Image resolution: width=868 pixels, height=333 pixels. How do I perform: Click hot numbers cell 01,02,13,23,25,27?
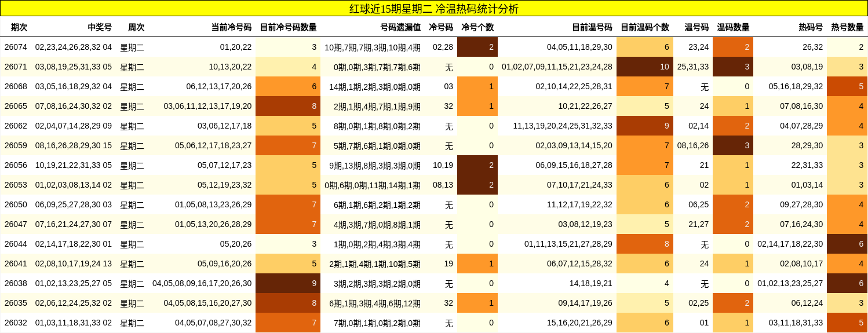coord(790,283)
